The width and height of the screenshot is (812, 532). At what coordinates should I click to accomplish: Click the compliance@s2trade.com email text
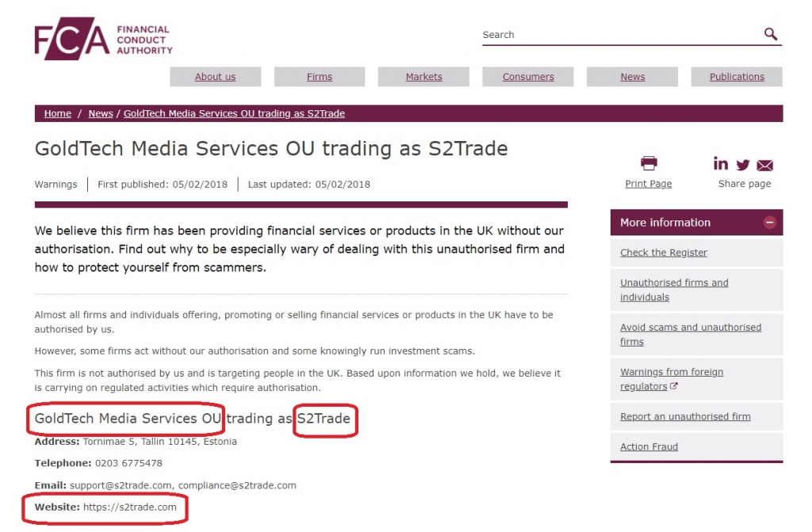click(x=237, y=485)
